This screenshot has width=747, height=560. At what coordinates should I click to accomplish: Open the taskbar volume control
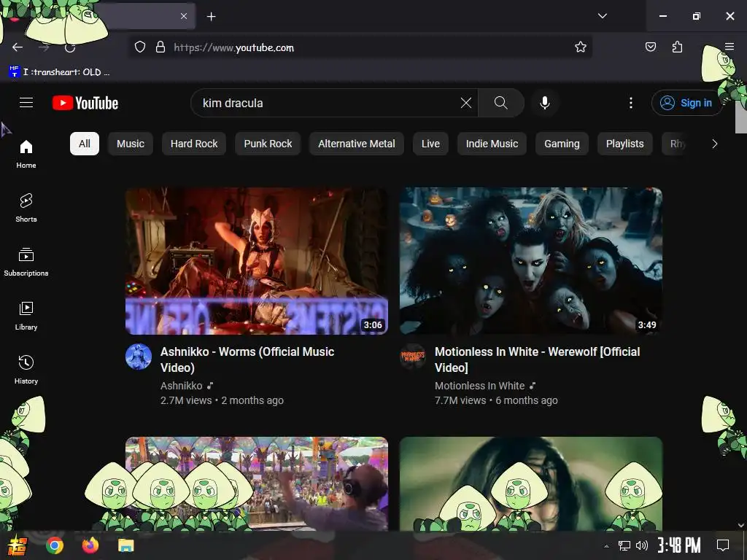[x=642, y=545]
